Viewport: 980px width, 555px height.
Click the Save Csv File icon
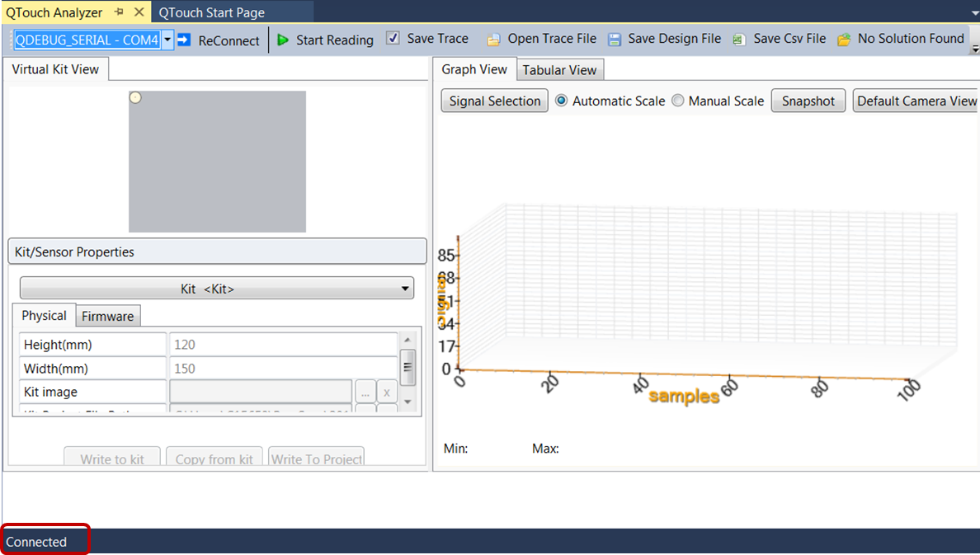coord(740,40)
